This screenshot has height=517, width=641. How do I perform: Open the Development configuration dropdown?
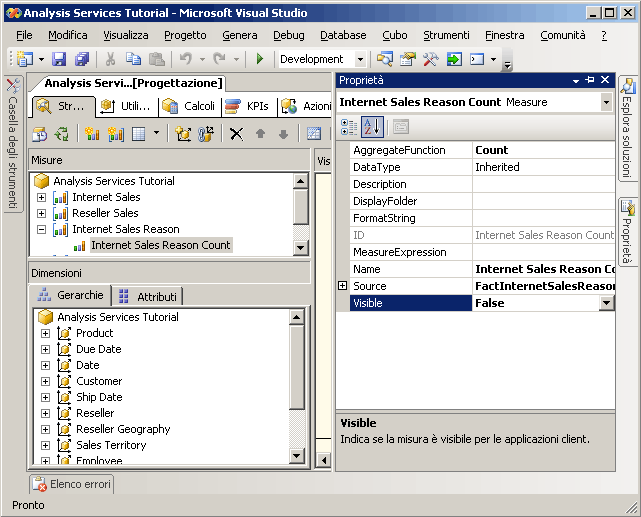pos(361,59)
